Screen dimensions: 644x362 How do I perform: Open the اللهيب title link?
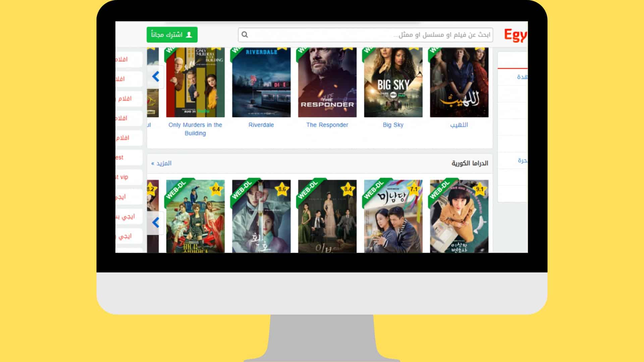pyautogui.click(x=459, y=125)
